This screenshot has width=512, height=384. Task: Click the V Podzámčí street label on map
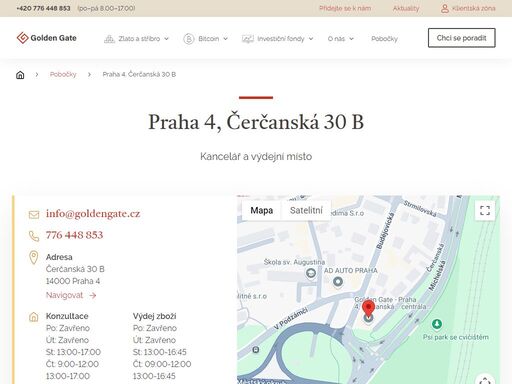(x=291, y=319)
